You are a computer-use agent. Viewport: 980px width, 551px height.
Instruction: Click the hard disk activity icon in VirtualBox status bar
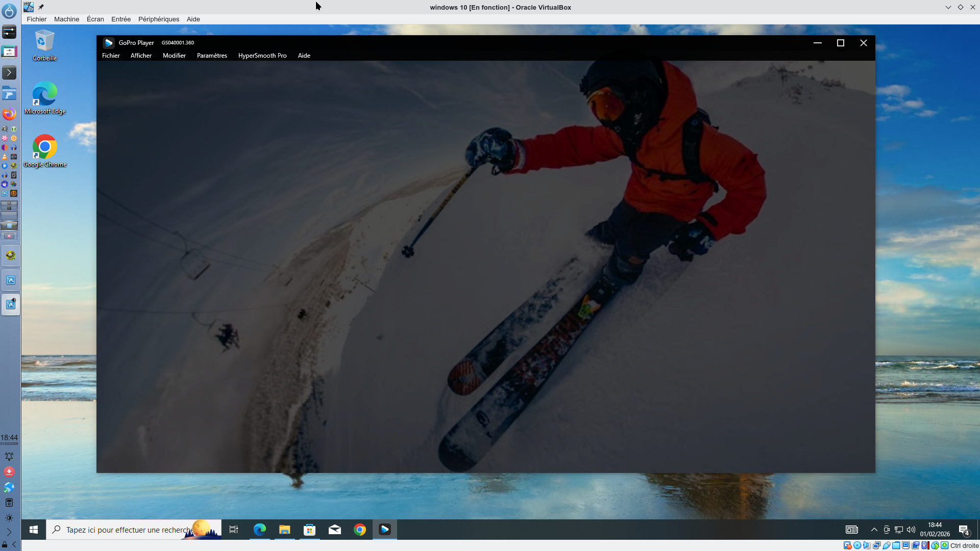click(847, 546)
